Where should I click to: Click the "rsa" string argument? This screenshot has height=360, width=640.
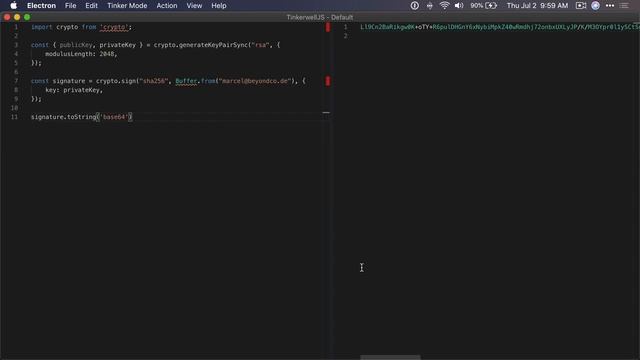tap(260, 45)
